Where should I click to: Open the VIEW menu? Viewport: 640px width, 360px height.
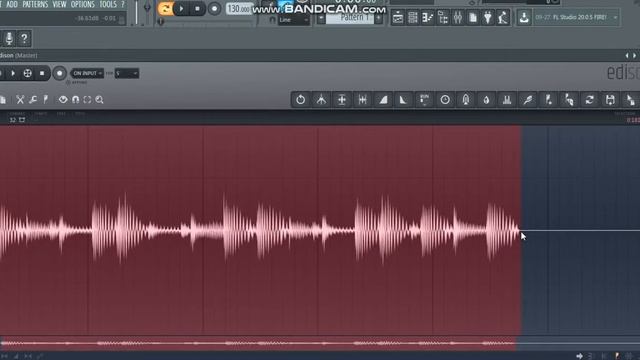tap(59, 4)
